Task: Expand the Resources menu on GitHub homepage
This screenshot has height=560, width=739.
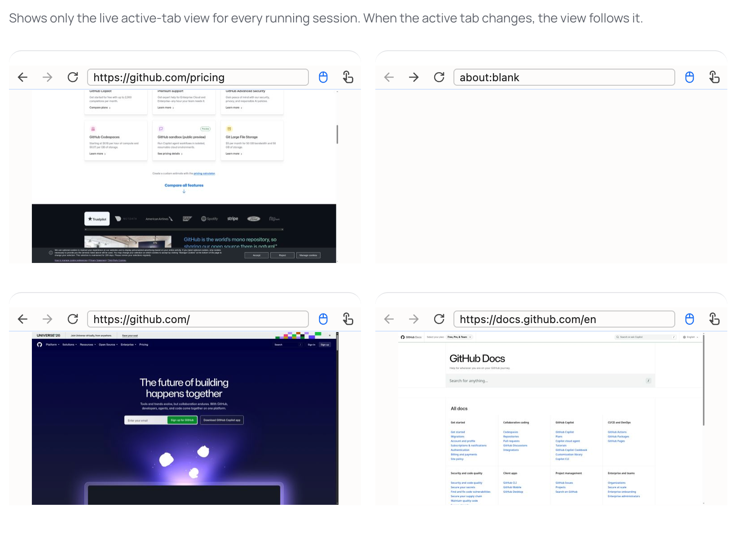Action: (x=88, y=345)
